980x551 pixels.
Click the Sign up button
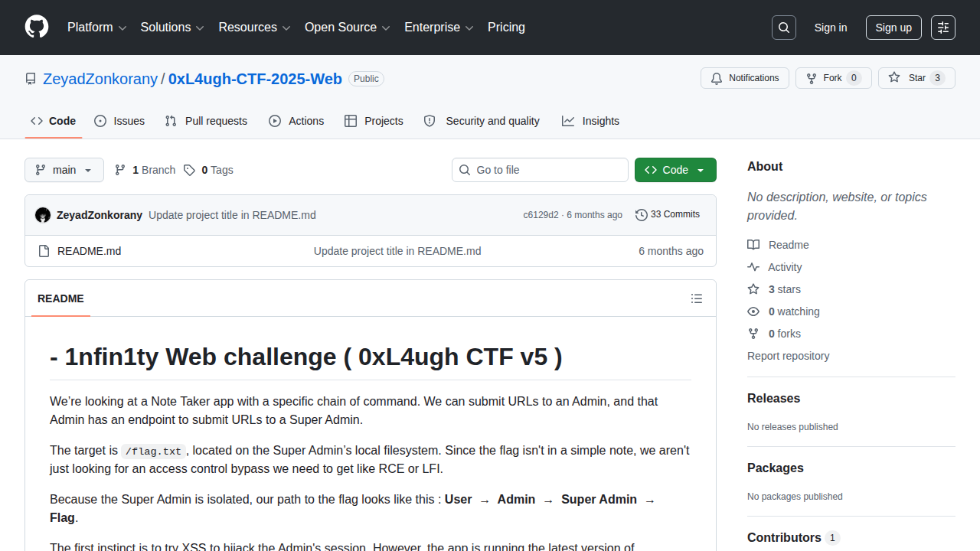click(893, 28)
